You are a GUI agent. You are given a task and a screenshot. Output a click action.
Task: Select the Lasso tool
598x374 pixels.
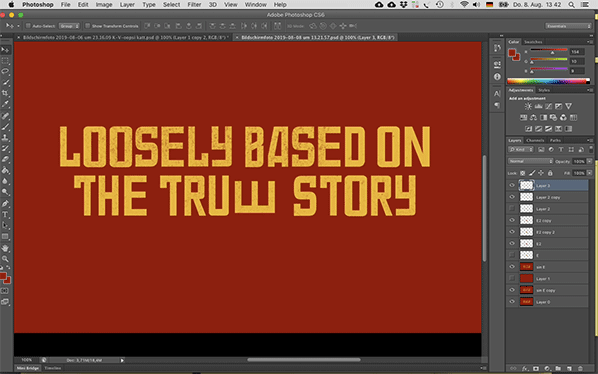5,72
